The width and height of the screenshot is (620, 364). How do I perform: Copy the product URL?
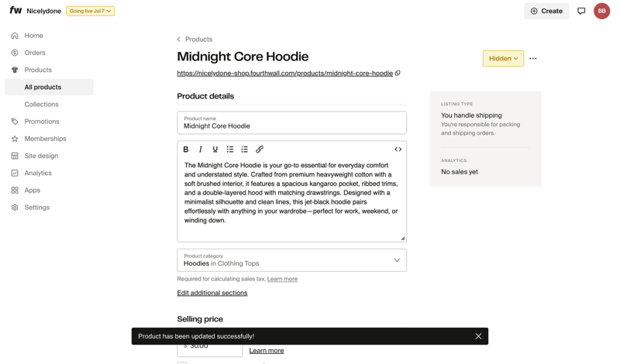point(398,74)
